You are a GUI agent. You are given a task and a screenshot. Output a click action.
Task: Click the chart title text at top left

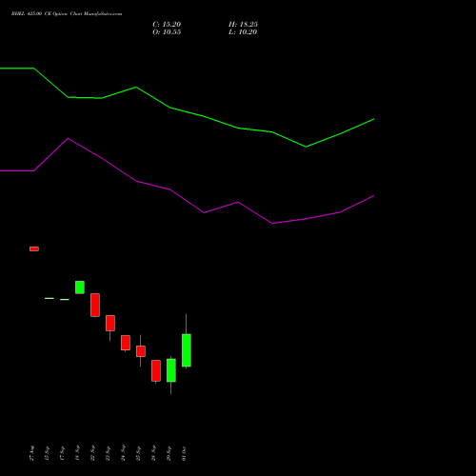67,14
